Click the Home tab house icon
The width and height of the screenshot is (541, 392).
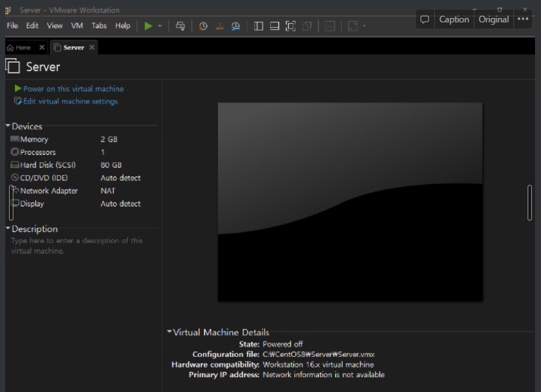click(x=10, y=48)
